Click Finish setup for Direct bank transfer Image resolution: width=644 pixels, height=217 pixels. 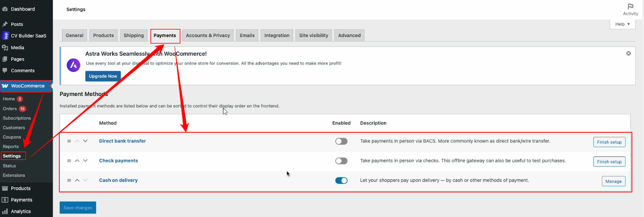[609, 142]
